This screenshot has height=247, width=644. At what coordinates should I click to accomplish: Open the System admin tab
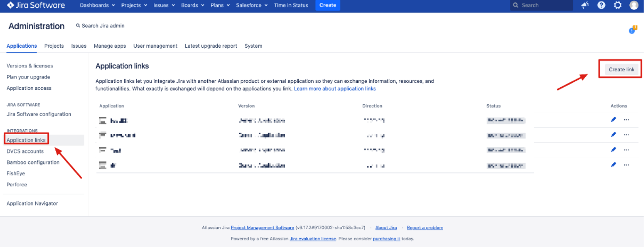253,46
